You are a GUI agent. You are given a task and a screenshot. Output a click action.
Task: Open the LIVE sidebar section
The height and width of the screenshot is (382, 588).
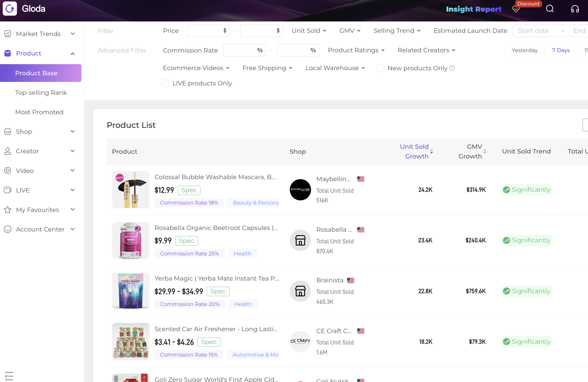(x=39, y=190)
